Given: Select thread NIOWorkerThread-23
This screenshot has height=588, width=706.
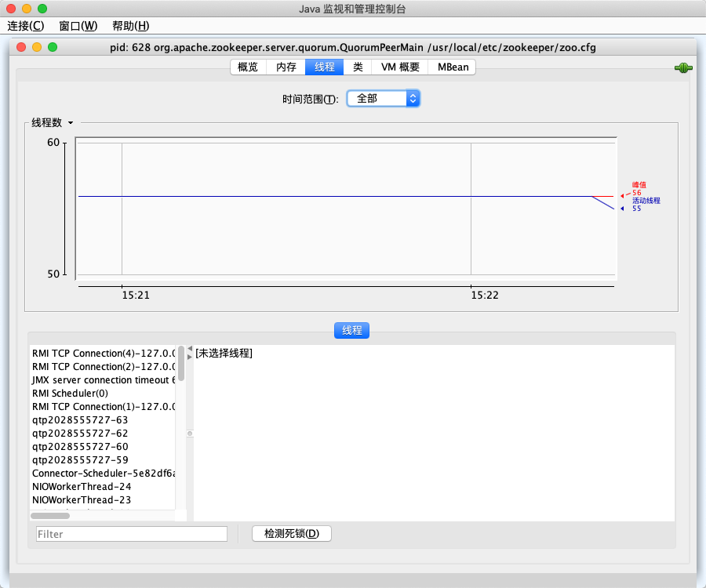Looking at the screenshot, I should [103, 500].
